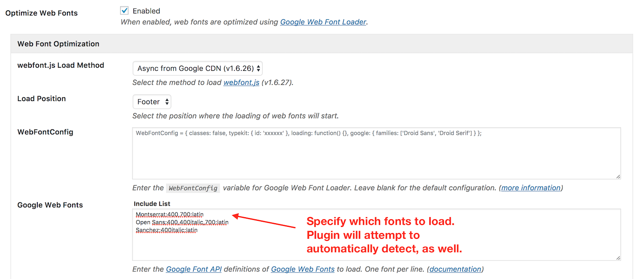
Task: Open the Load Position Footer dropdown
Action: click(152, 102)
